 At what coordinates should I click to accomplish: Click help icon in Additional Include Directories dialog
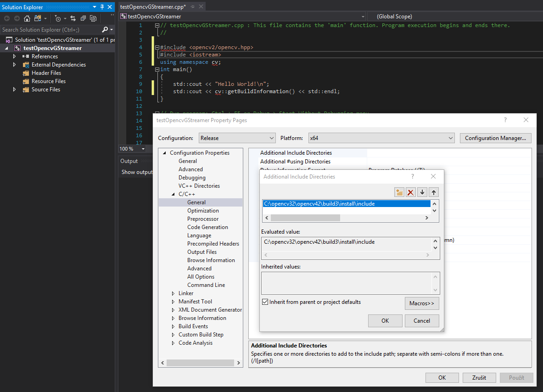(413, 176)
